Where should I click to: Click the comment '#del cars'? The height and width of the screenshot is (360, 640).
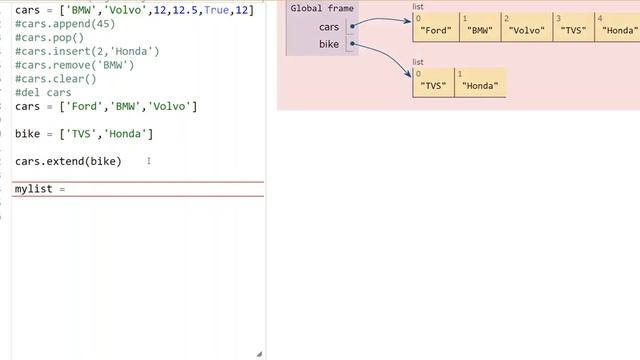[x=43, y=93]
